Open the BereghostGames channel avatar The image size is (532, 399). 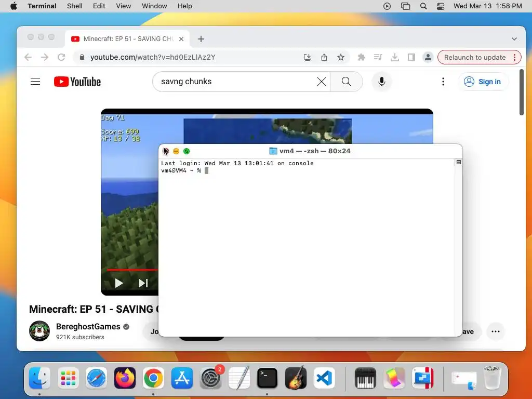39,331
